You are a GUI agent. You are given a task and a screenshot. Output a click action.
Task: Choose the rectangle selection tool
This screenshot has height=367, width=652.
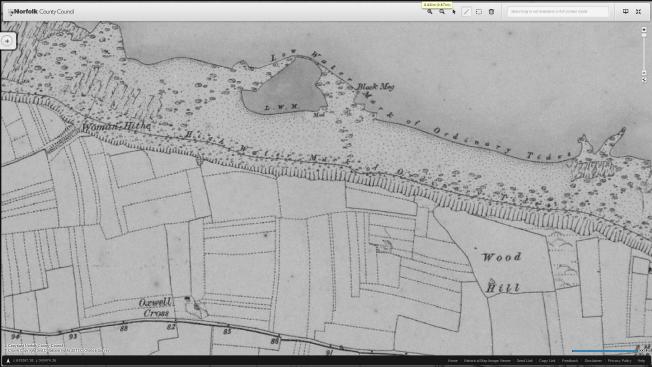[x=479, y=12]
